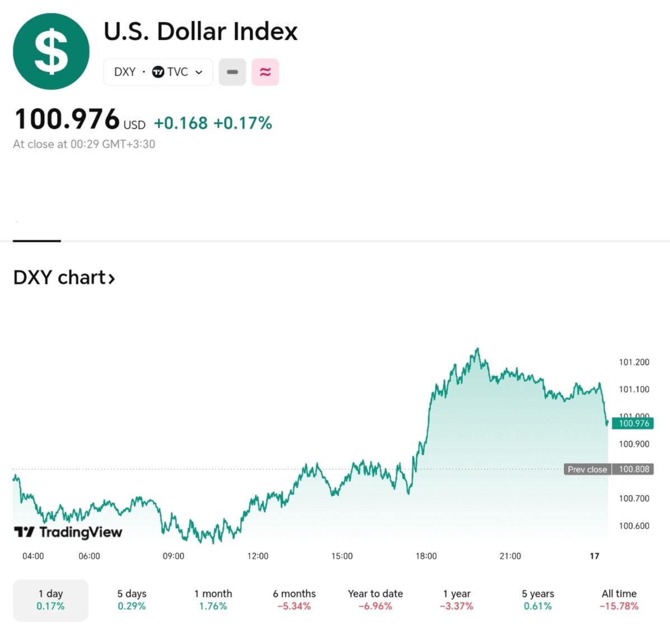Viewport: 670px width, 644px height.
Task: Click the U.S. Dollar Index title
Action: pyautogui.click(x=200, y=31)
